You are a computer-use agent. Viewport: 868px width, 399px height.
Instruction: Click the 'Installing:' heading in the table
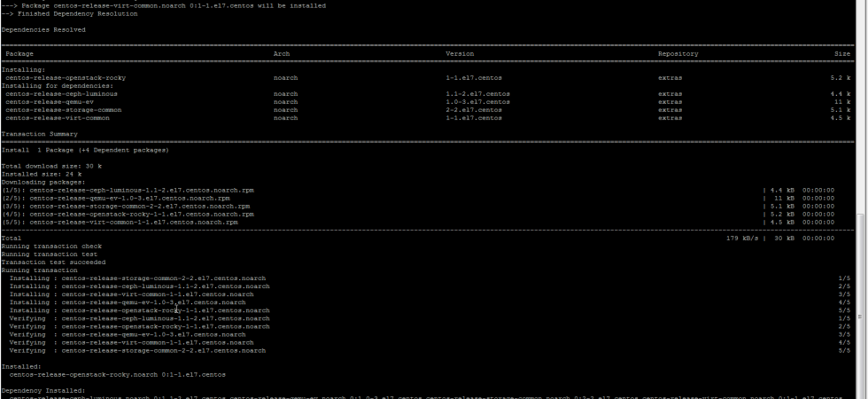pos(23,70)
